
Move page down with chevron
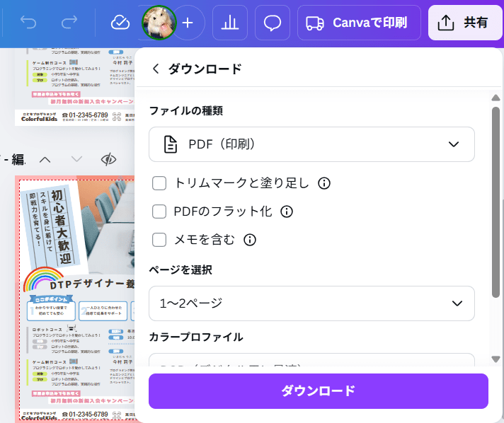point(76,159)
